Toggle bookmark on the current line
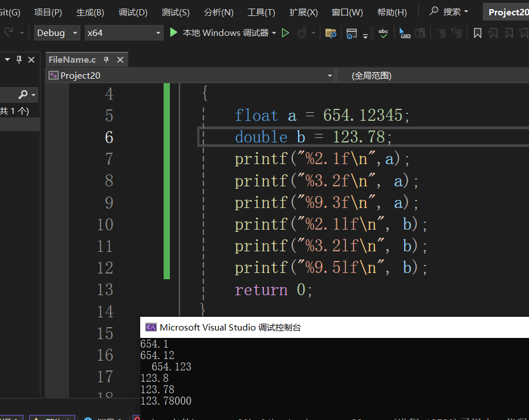 coord(478,33)
